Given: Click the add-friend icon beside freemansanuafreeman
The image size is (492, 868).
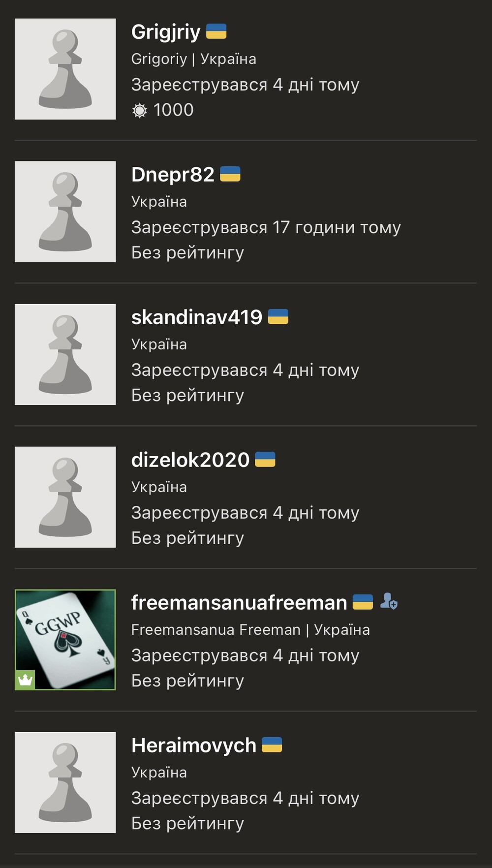Looking at the screenshot, I should tap(389, 601).
